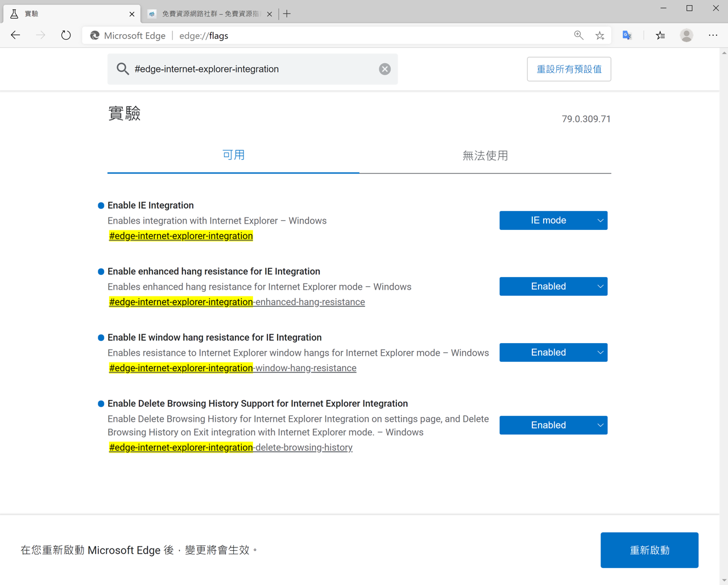
Task: Select the 可用 tab
Action: [x=233, y=155]
